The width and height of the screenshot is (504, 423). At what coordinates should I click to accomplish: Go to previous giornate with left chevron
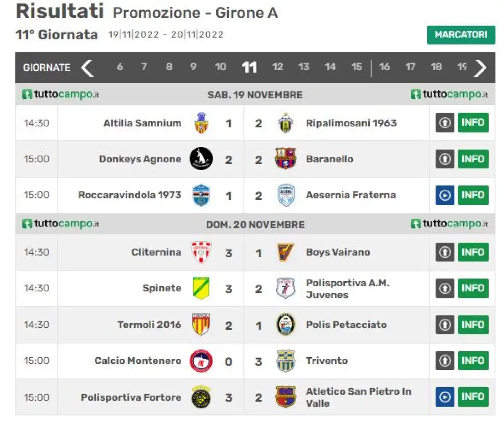point(87,68)
